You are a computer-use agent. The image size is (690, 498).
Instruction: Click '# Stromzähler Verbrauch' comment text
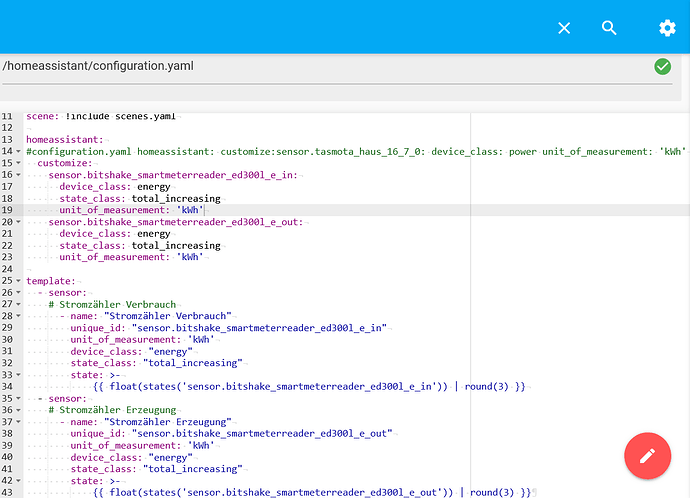pyautogui.click(x=112, y=304)
